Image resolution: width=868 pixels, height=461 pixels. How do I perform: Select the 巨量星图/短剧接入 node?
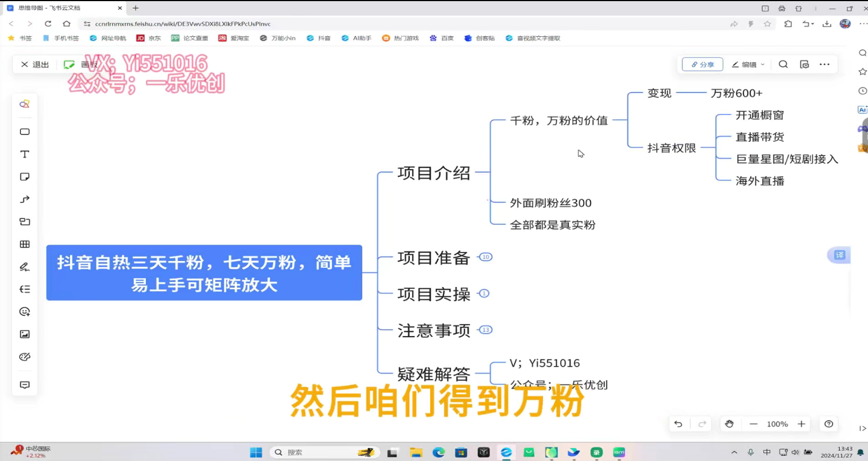[787, 159]
